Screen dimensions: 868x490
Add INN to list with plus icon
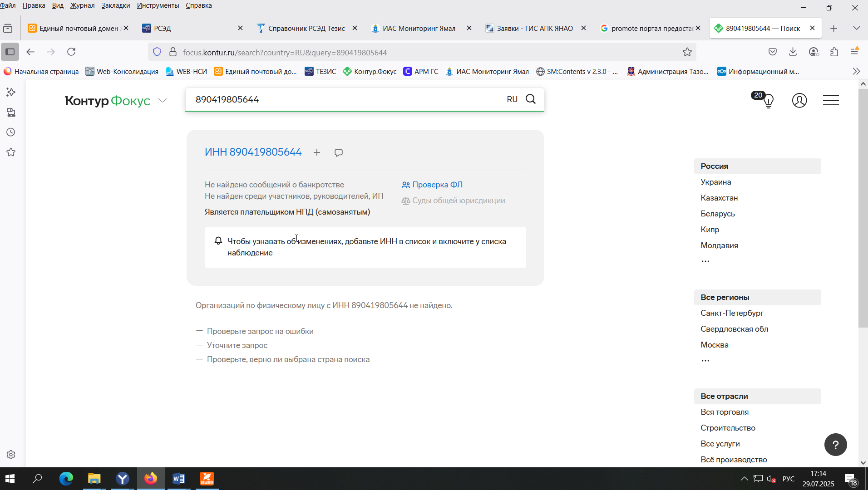point(317,152)
